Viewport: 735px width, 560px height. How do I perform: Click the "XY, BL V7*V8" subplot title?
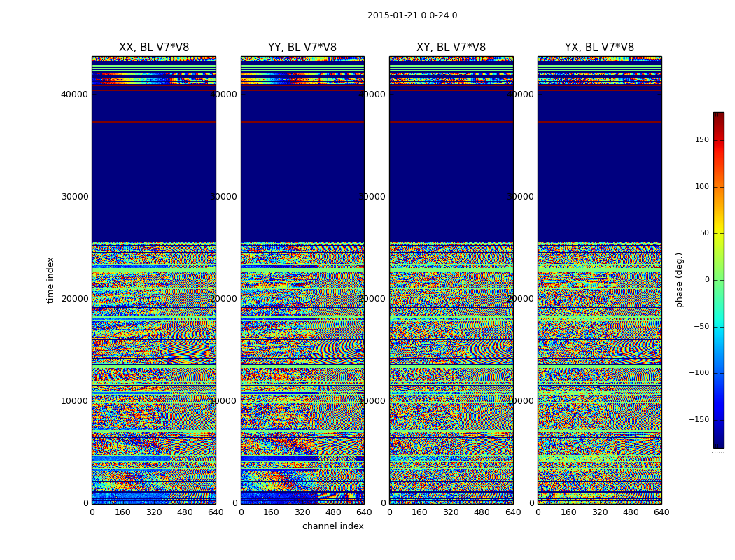point(451,48)
